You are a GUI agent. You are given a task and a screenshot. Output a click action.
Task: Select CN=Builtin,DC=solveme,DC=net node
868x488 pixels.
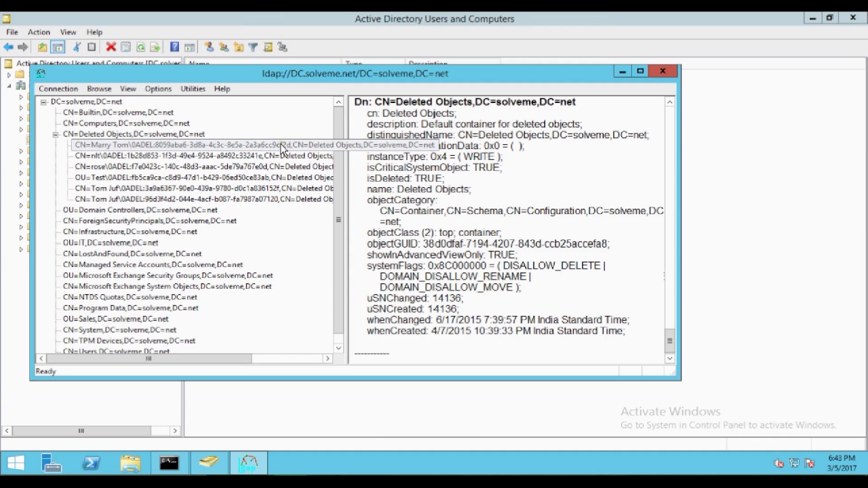tap(118, 113)
